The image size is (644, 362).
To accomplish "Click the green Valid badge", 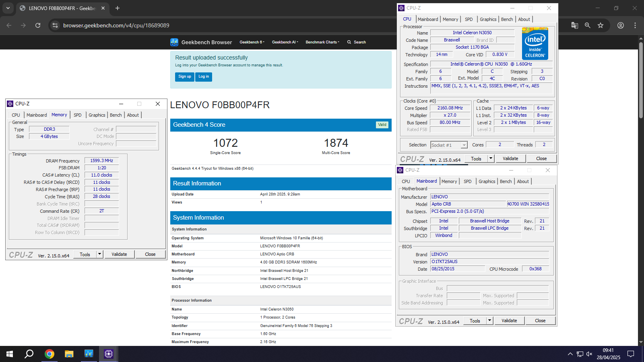I will 382,125.
